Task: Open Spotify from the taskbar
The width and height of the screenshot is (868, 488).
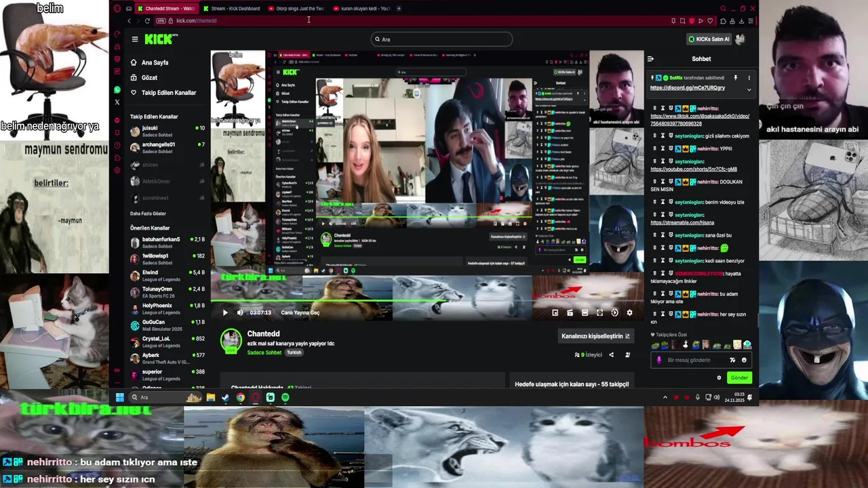Action: point(285,397)
